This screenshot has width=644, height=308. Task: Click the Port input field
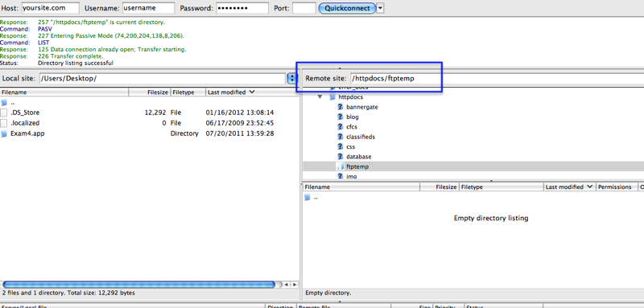304,8
